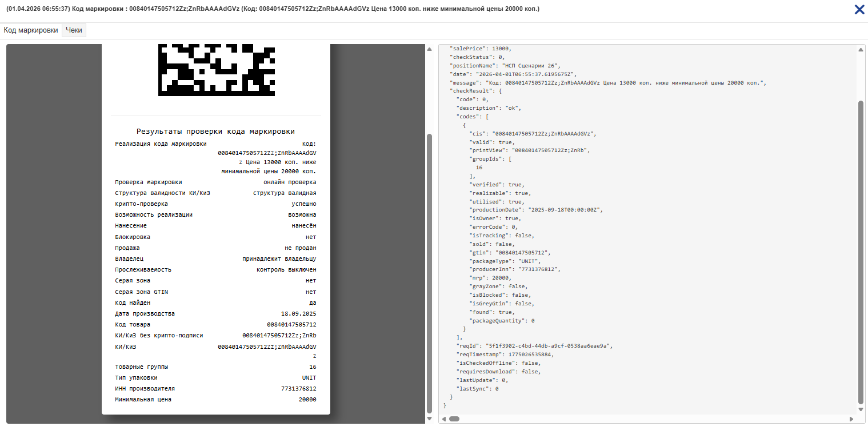Select the Код маркировки tab

31,30
